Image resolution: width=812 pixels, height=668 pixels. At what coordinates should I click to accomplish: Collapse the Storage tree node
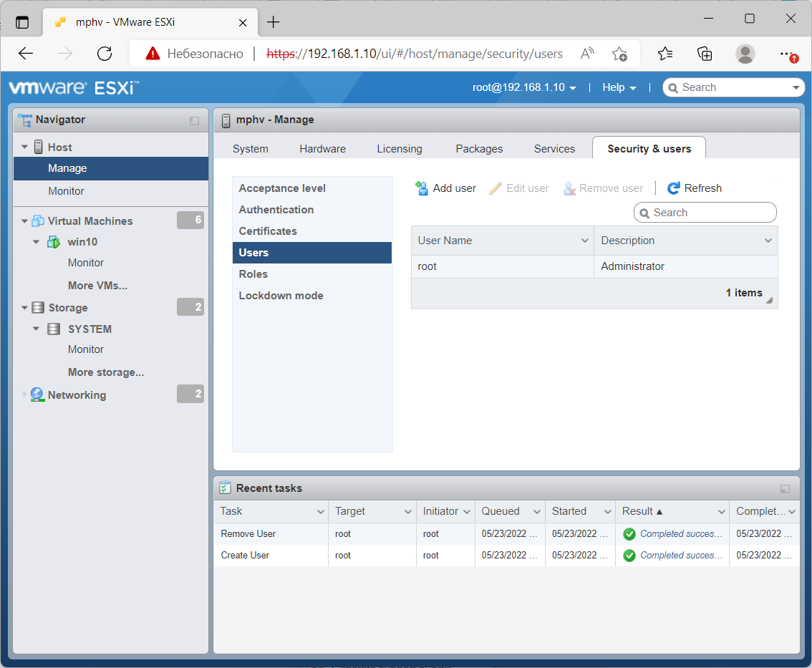(x=24, y=308)
